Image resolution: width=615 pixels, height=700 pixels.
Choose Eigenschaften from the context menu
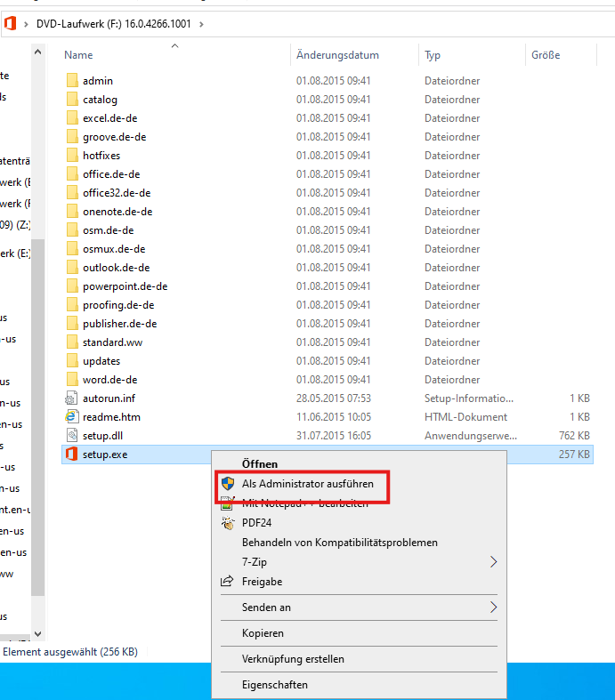[274, 685]
